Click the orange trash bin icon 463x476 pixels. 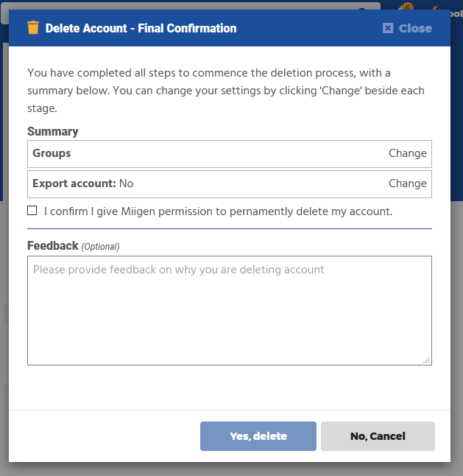(33, 28)
